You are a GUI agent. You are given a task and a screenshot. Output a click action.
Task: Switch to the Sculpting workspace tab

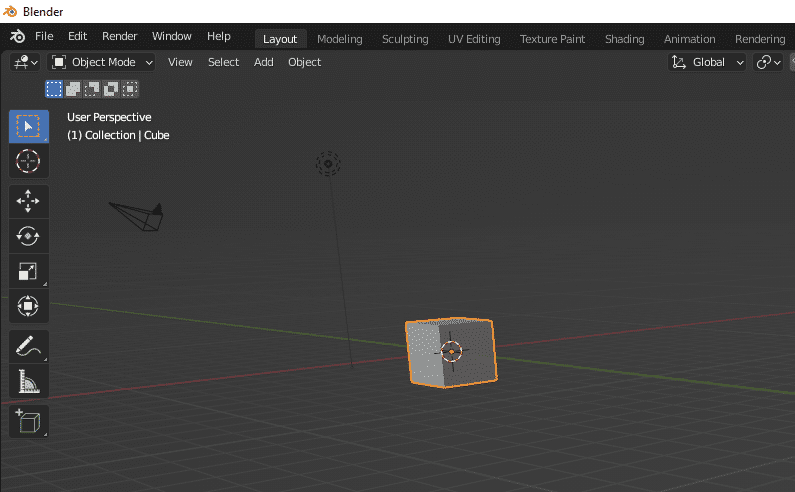(x=405, y=39)
